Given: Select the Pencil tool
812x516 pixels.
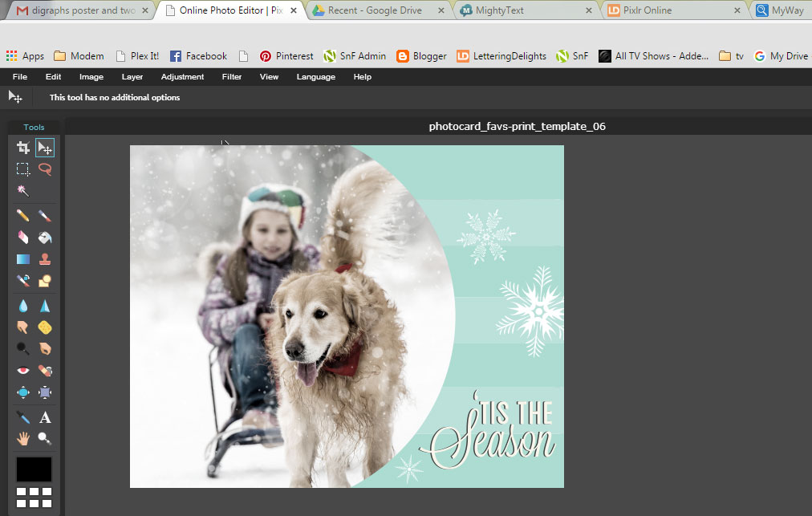Looking at the screenshot, I should [23, 216].
